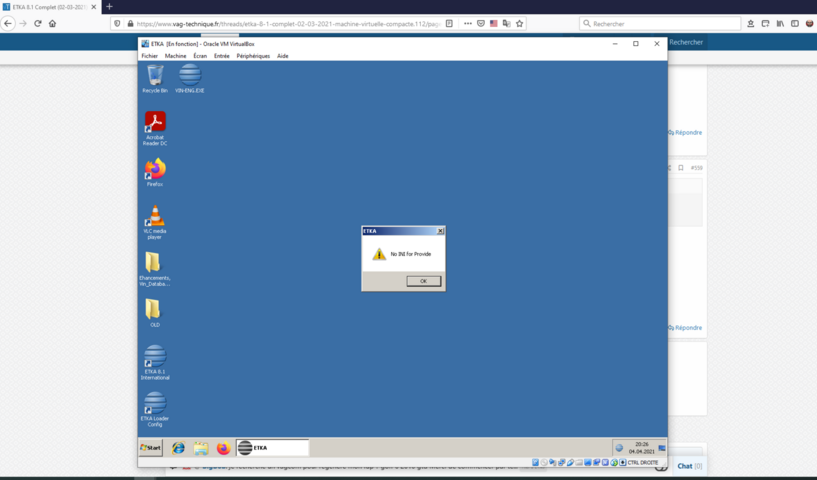Select the Ehancements, Vin_Databa... folder

pyautogui.click(x=154, y=269)
